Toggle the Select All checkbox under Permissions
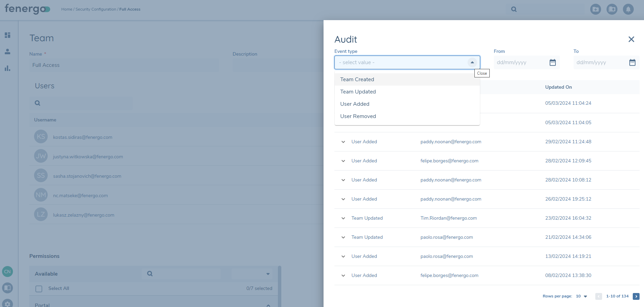The width and height of the screenshot is (644, 307). pyautogui.click(x=39, y=288)
